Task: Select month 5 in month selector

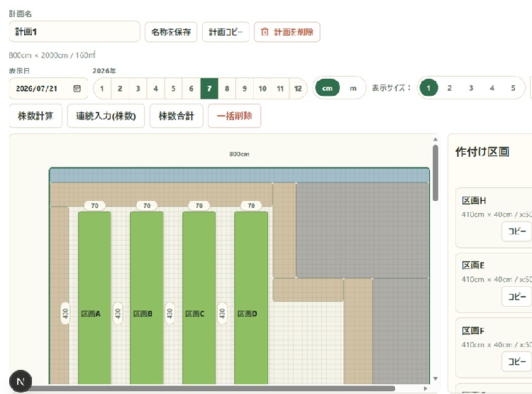Action: click(x=173, y=89)
